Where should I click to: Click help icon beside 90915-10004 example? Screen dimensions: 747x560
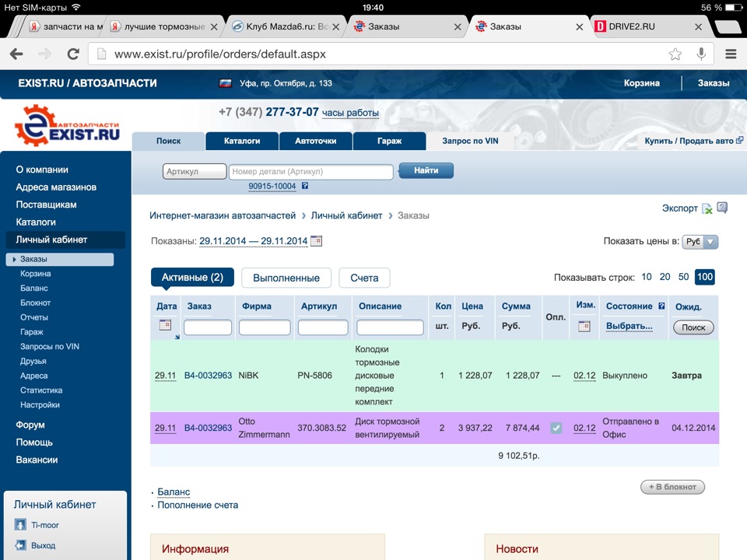(305, 186)
